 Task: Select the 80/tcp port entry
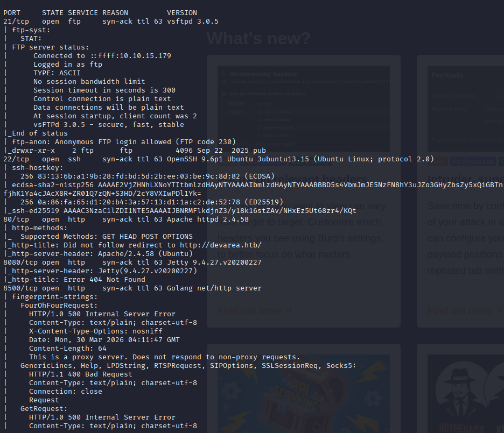coord(16,219)
